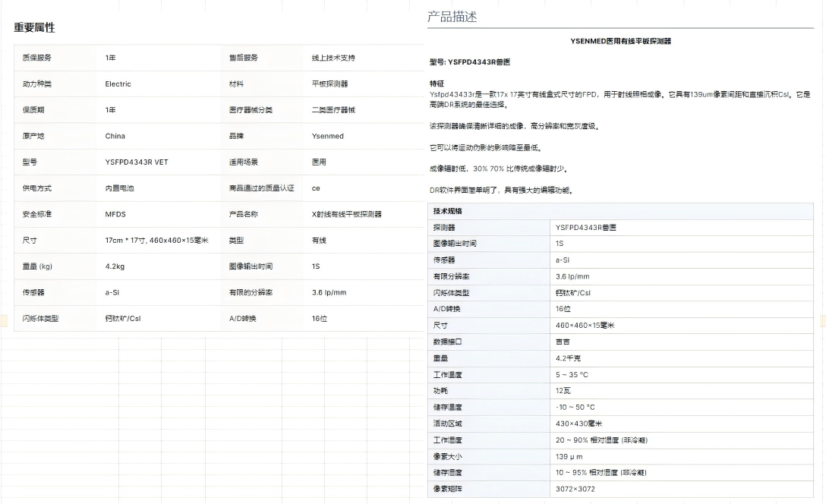826x504 pixels.
Task: Select 3.6 lp/mm in the 重要属性 table
Action: [329, 292]
